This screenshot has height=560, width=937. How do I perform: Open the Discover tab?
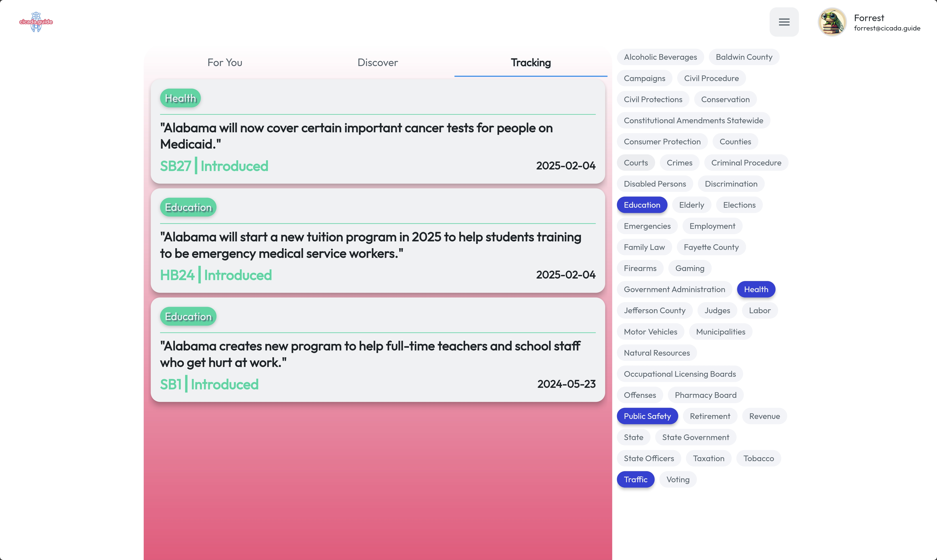pos(377,63)
